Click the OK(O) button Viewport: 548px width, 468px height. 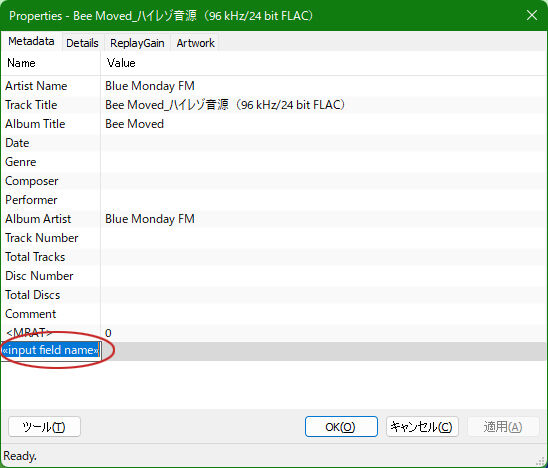341,426
